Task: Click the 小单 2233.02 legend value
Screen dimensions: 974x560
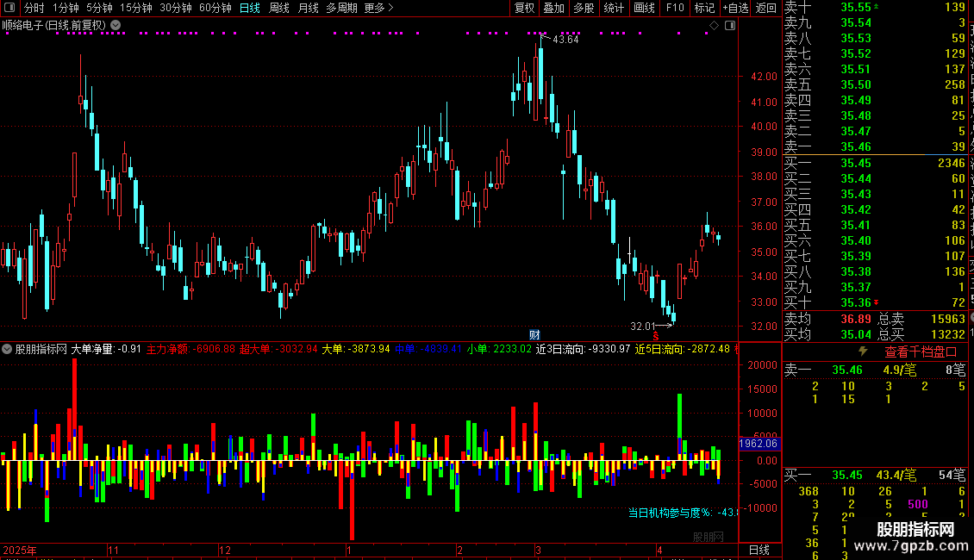Action: pos(499,349)
